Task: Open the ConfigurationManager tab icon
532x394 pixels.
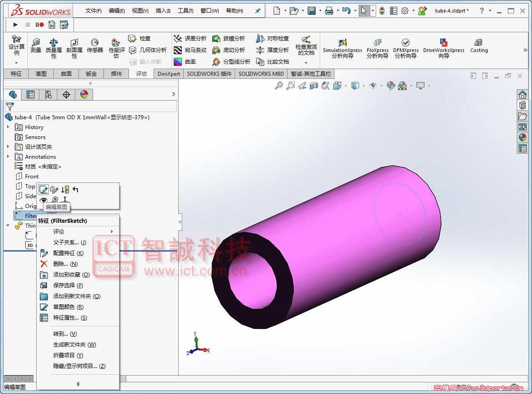Action: coord(48,95)
